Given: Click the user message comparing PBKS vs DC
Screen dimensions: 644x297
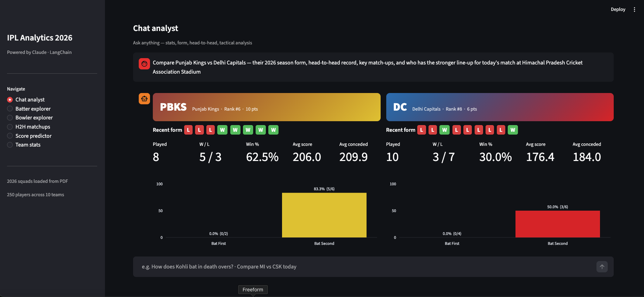Looking at the screenshot, I should [x=368, y=67].
